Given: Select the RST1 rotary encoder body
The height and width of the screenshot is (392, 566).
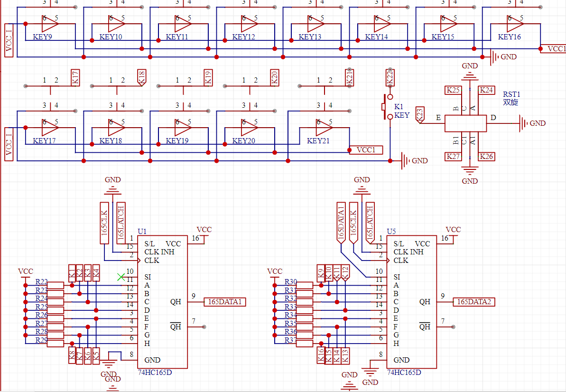Looking at the screenshot, I should [x=465, y=123].
